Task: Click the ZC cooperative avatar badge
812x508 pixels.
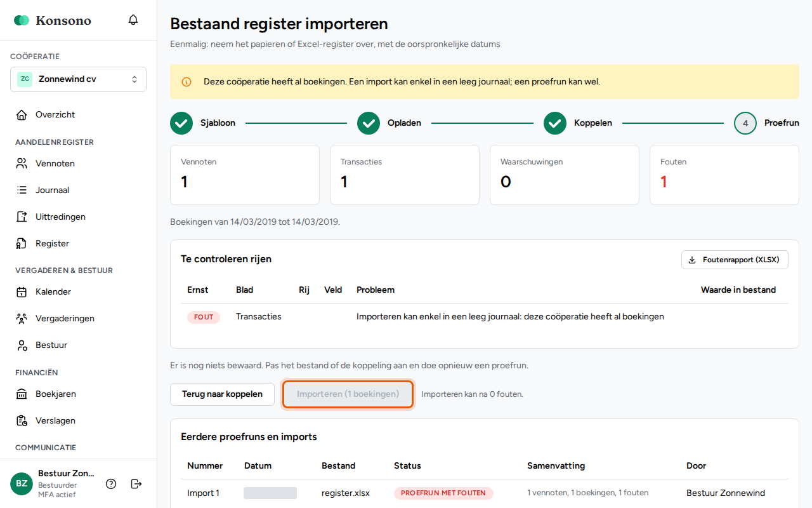Action: pyautogui.click(x=25, y=79)
